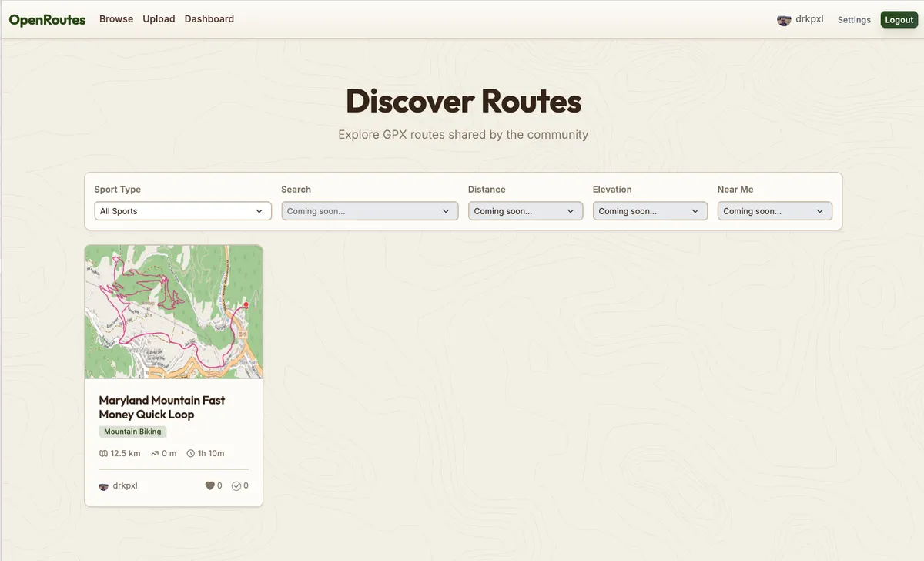Navigate to the Dashboard

pos(209,19)
